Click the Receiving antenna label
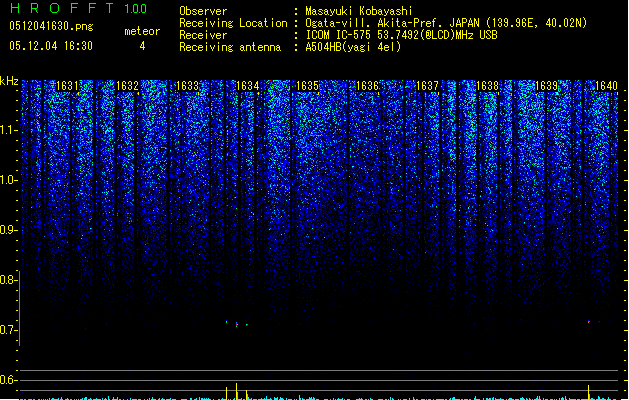 tap(230, 47)
